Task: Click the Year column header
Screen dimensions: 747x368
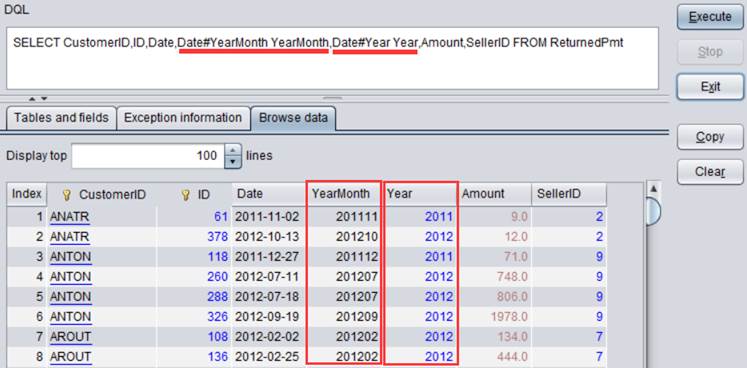Action: (x=420, y=194)
